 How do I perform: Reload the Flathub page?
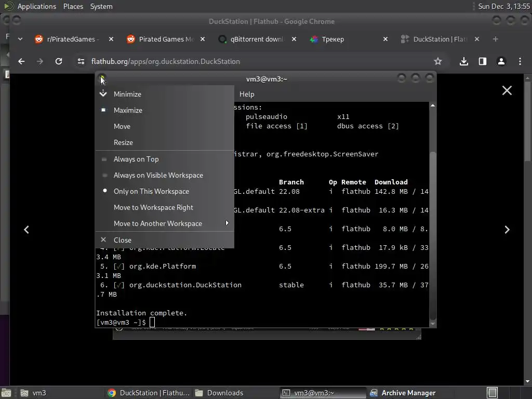[59, 61]
